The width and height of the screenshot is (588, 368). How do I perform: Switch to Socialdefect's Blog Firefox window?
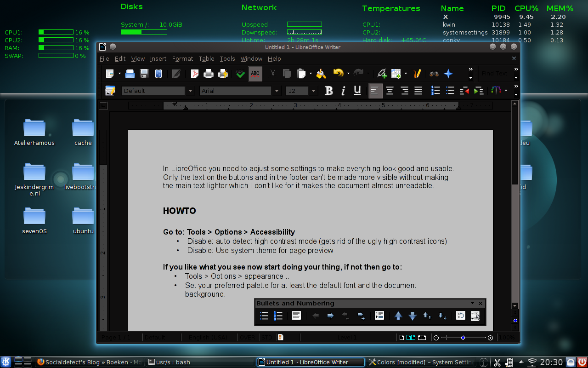90,362
